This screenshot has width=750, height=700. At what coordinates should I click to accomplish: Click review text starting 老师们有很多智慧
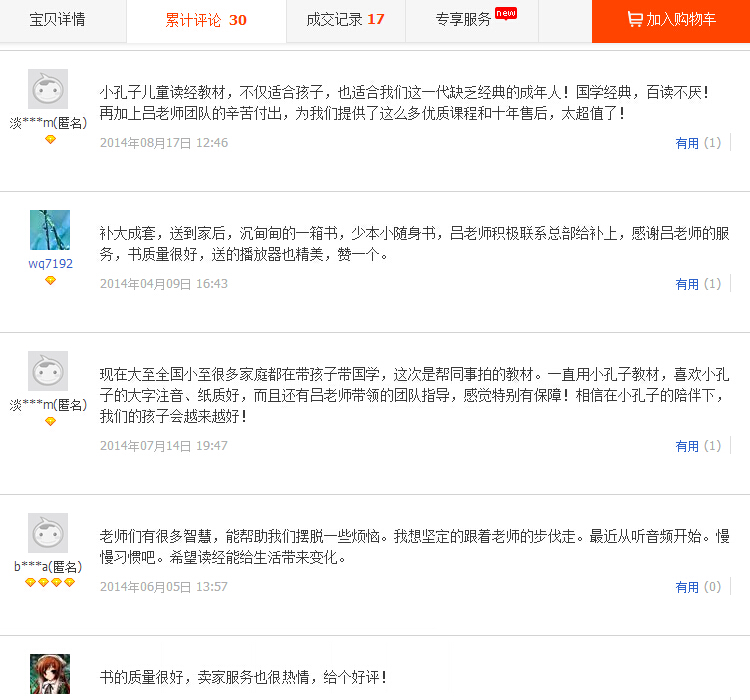point(414,546)
